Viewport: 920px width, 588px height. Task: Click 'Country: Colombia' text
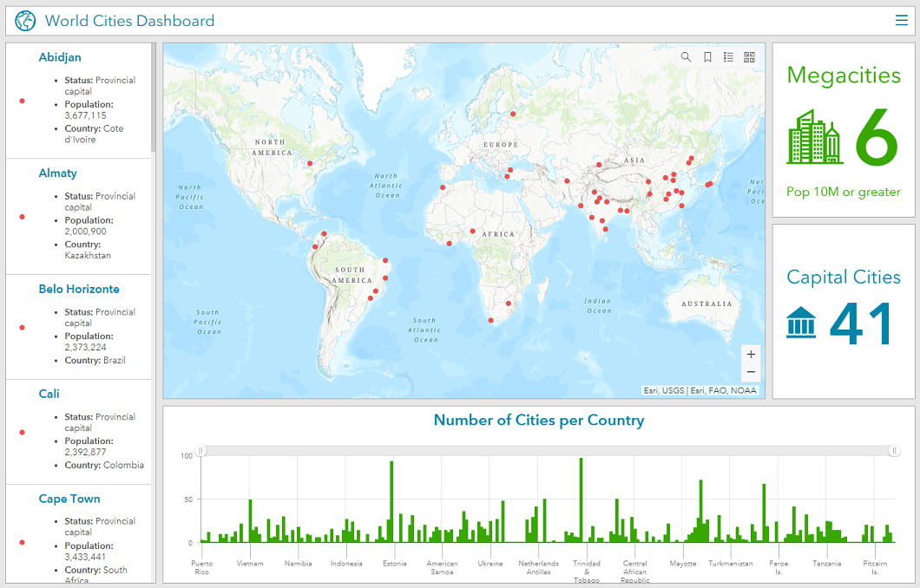click(x=104, y=465)
